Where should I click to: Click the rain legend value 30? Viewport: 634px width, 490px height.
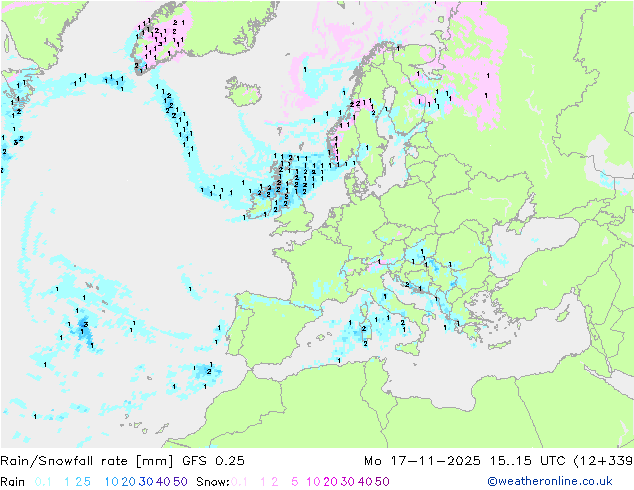click(x=146, y=482)
